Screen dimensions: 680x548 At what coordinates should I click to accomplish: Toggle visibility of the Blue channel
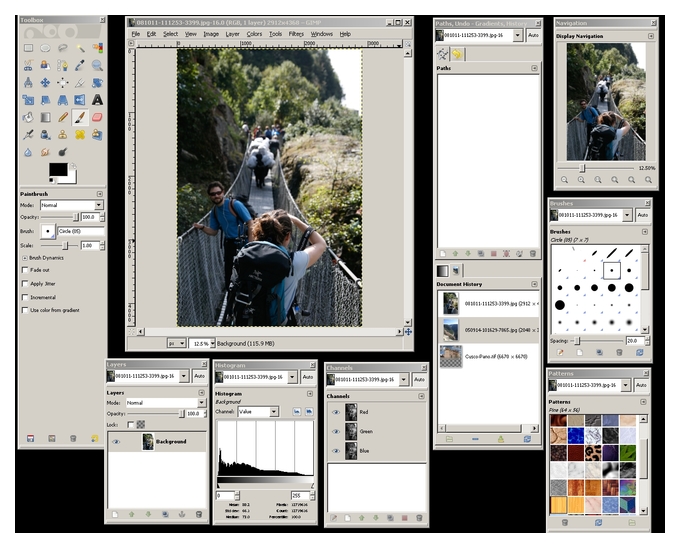coord(336,451)
